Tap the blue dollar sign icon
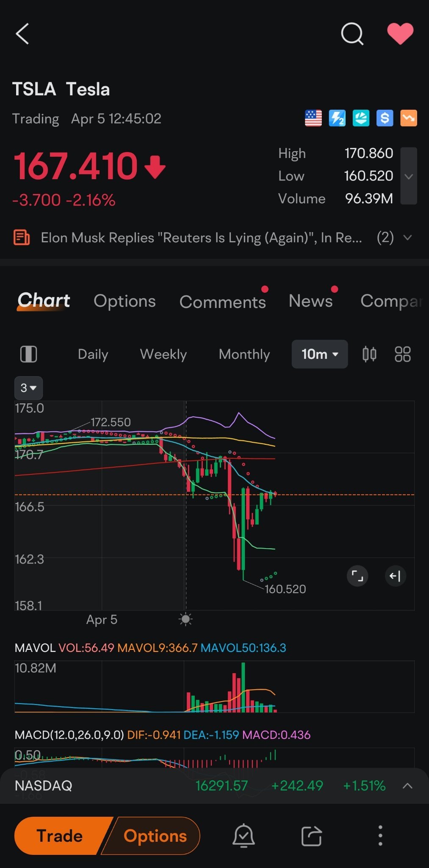The image size is (429, 868). tap(385, 118)
